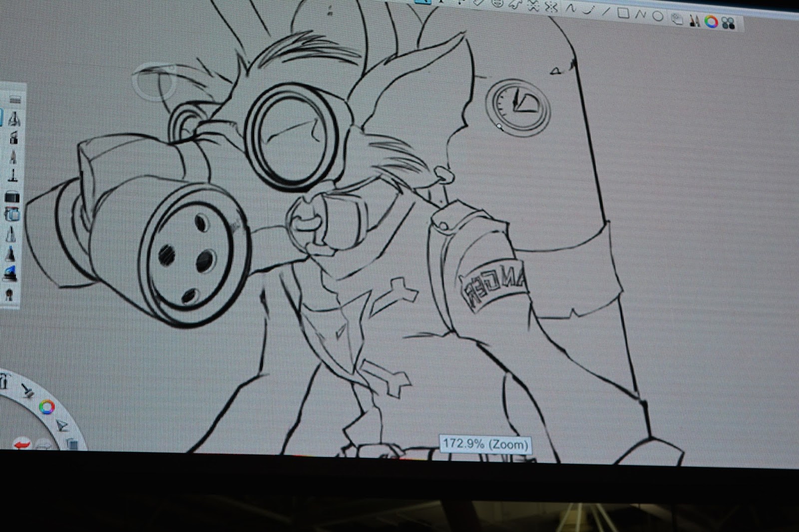Select the Oval shape tool
This screenshot has height=532, width=799.
pyautogui.click(x=658, y=16)
